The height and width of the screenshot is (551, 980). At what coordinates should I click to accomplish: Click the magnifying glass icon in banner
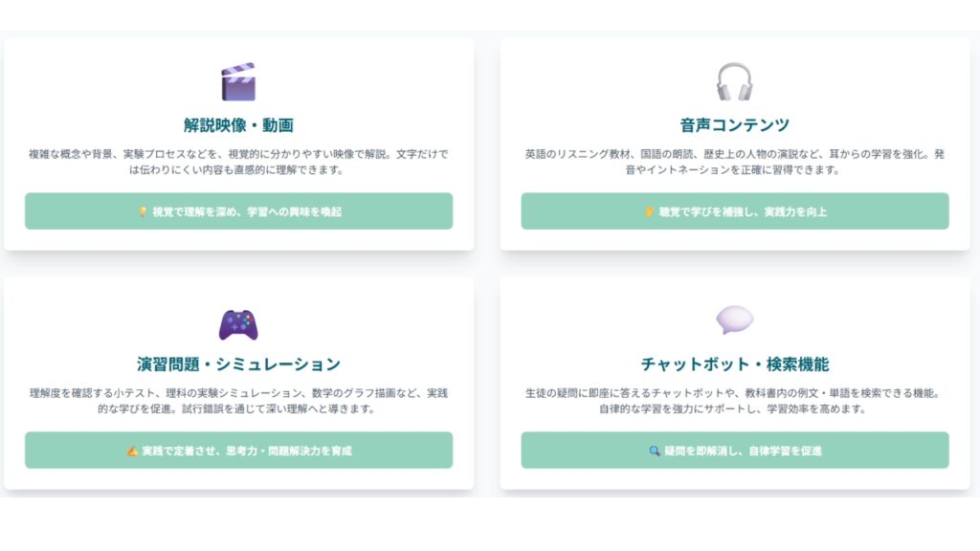655,451
